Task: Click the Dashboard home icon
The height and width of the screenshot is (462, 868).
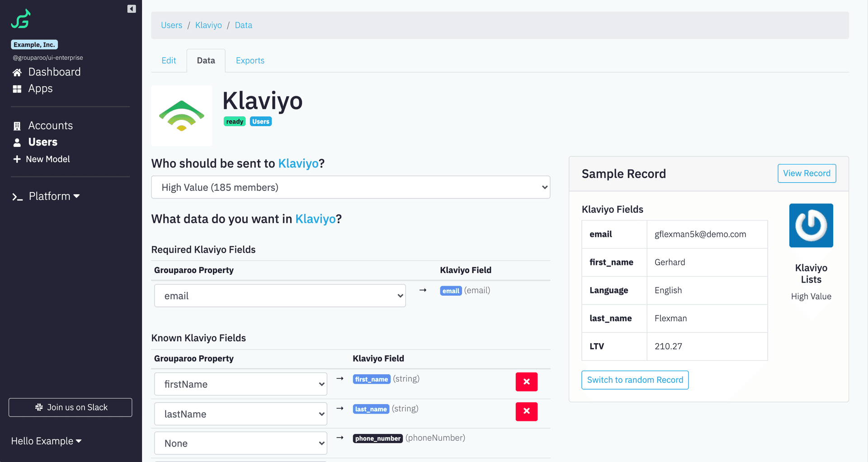Action: [x=17, y=72]
